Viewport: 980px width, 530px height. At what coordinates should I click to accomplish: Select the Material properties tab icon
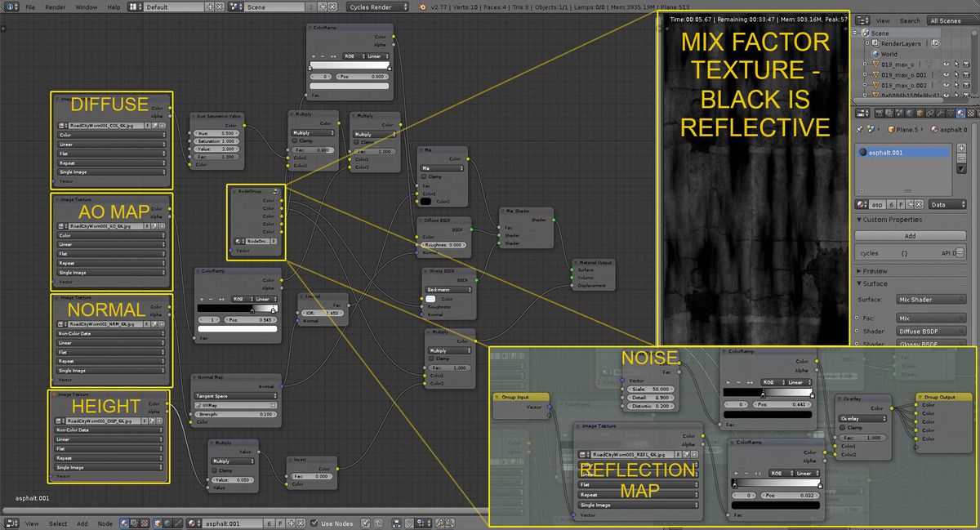959,112
